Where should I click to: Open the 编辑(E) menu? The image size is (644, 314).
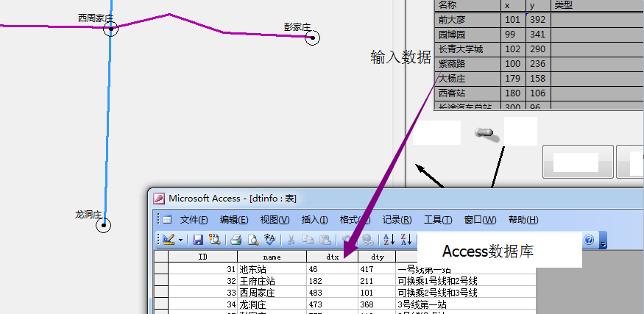234,220
